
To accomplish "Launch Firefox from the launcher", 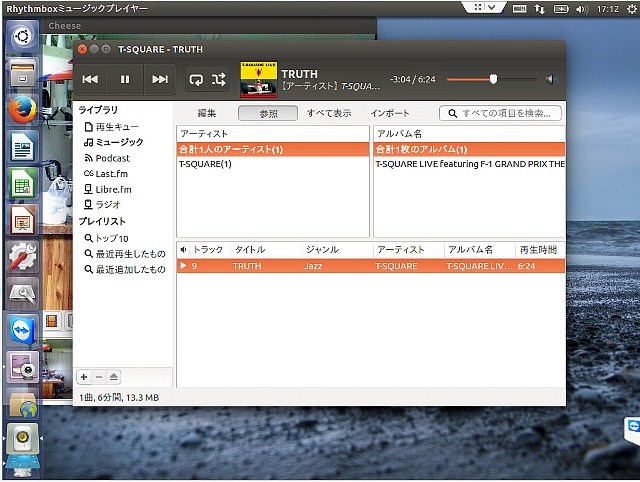I will 22,109.
